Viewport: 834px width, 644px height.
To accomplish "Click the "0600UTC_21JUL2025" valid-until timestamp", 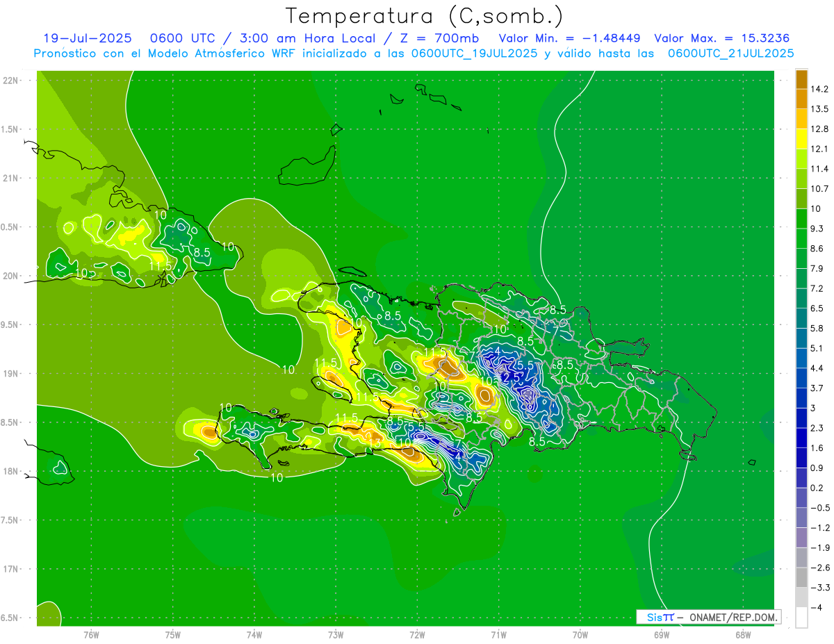I will click(x=730, y=53).
